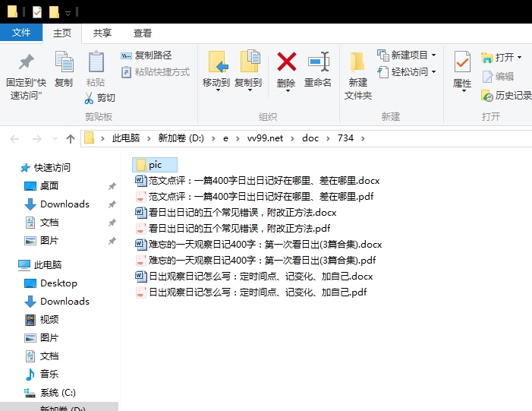Select 此电脑 in the navigation pane
The image size is (532, 411).
tap(40, 265)
